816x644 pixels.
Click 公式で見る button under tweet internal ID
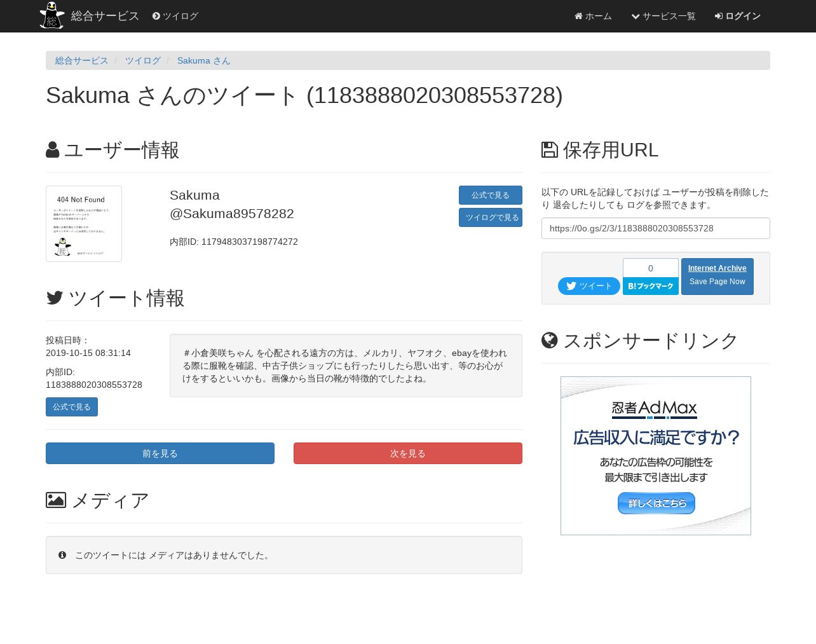[72, 407]
